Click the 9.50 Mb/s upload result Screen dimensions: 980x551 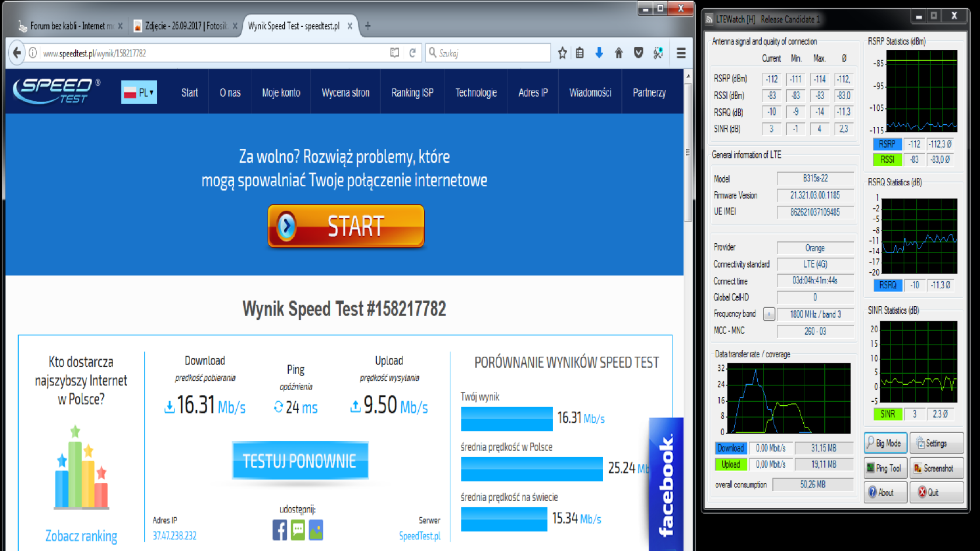(x=389, y=405)
